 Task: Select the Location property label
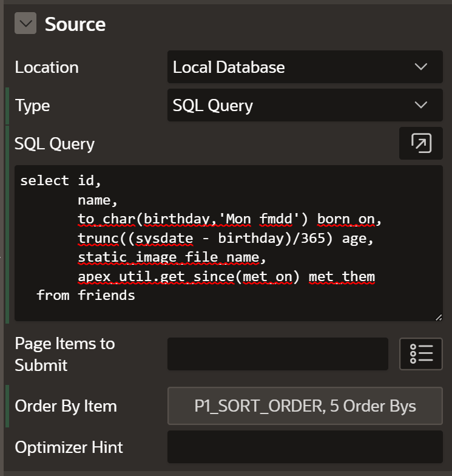47,67
